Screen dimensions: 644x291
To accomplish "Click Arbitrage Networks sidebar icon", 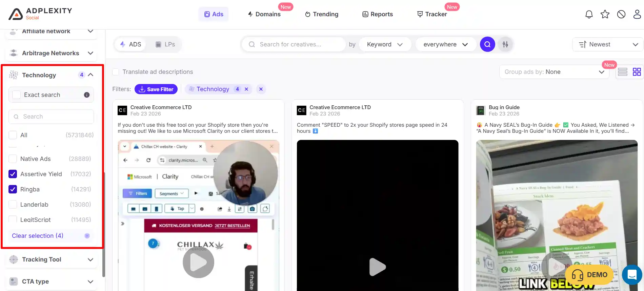I will [14, 53].
